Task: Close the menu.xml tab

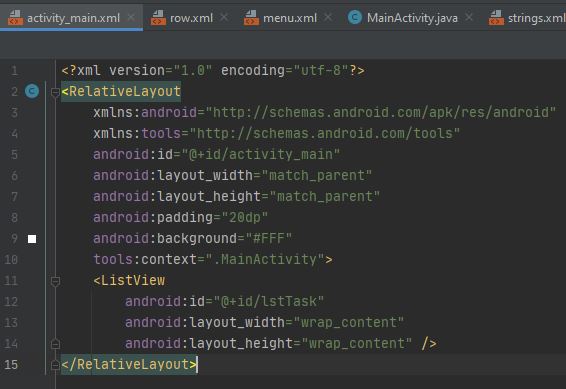Action: coord(328,17)
